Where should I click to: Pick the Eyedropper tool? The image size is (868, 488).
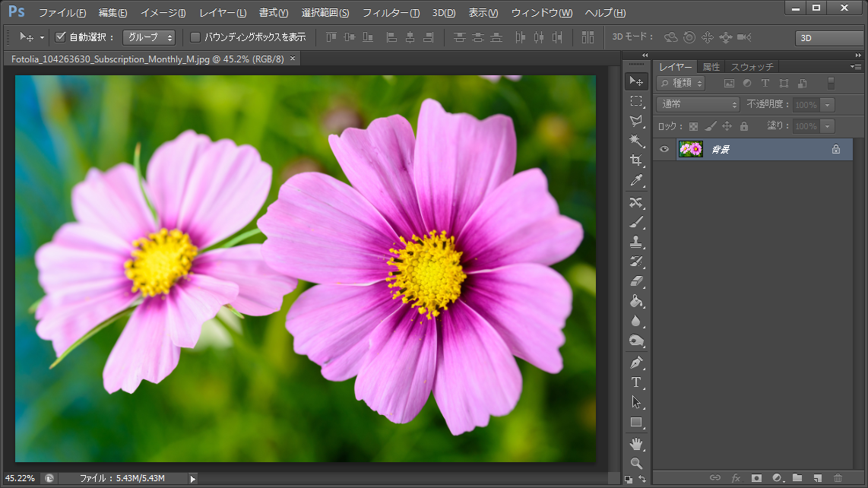[x=636, y=180]
